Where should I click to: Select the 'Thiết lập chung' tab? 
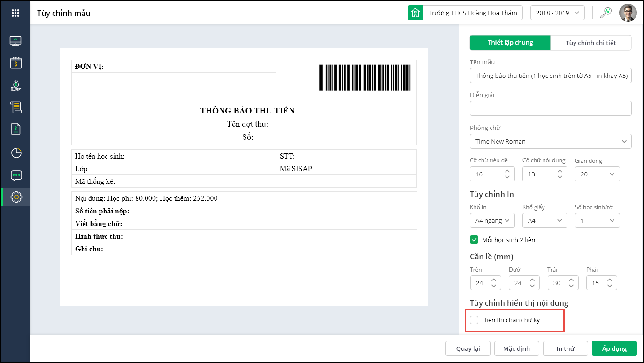point(510,43)
